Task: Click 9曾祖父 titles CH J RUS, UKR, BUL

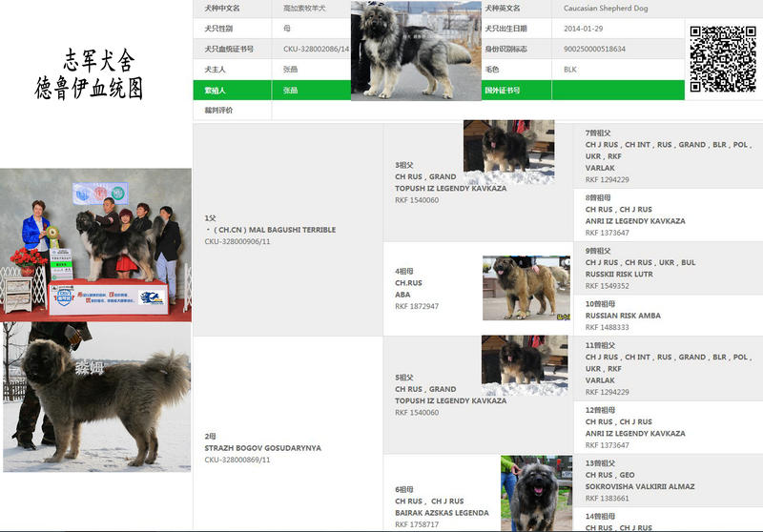Action: pyautogui.click(x=640, y=262)
